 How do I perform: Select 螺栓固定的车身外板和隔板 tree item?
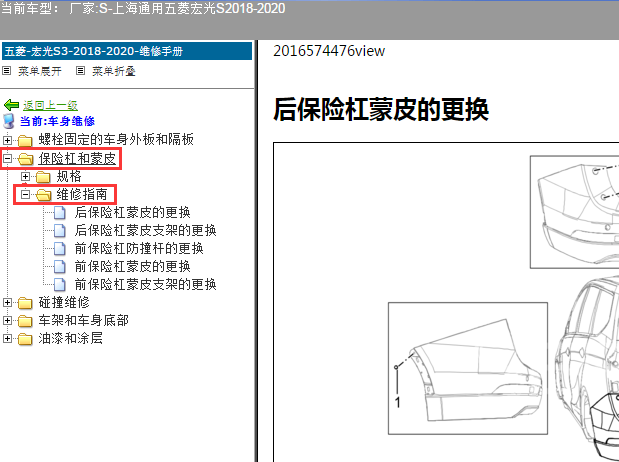point(116,139)
